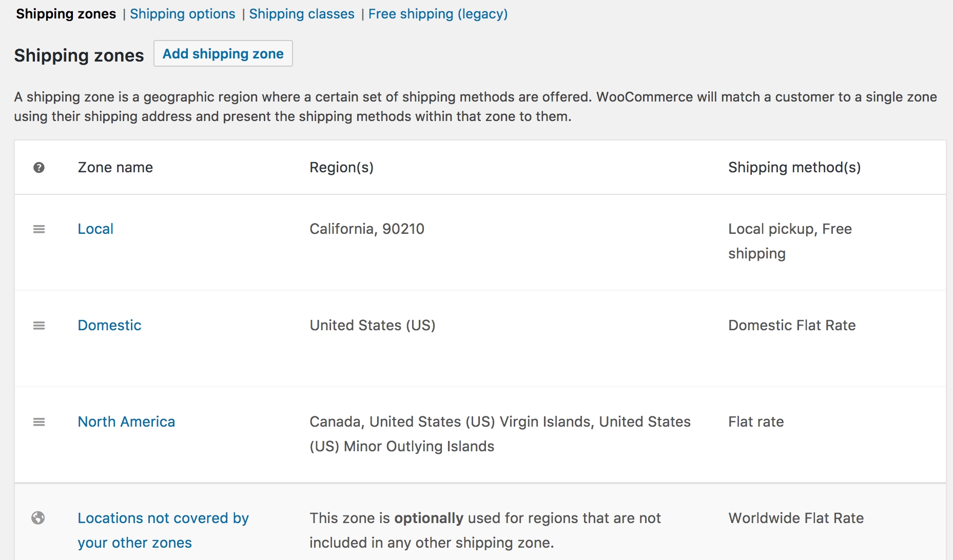Click the globe icon for uncovered locations
This screenshot has height=560, width=953.
38,518
